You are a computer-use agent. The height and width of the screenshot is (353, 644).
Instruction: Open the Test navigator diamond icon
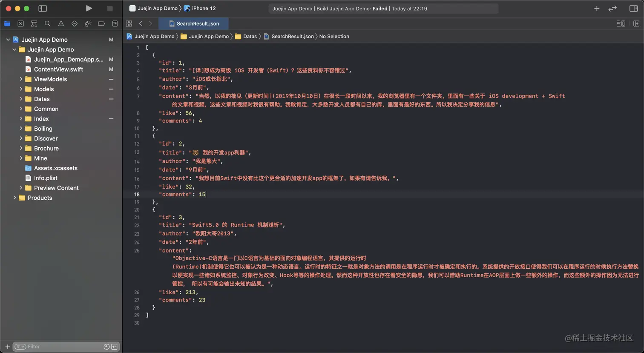tap(75, 23)
